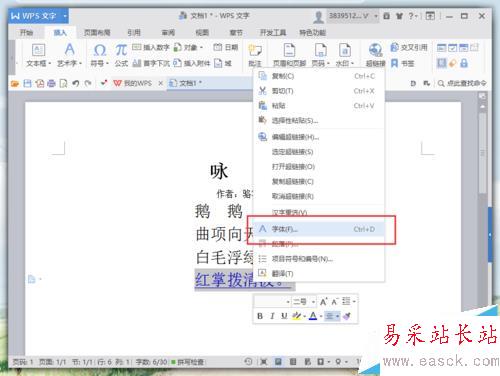Image resolution: width=500 pixels, height=376 pixels.
Task: Toggle spell check (拼写检查) in status bar
Action: tap(188, 362)
